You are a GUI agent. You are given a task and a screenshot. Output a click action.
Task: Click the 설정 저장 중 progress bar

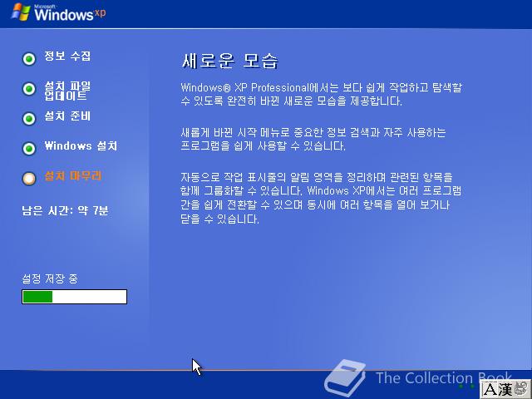point(74,297)
